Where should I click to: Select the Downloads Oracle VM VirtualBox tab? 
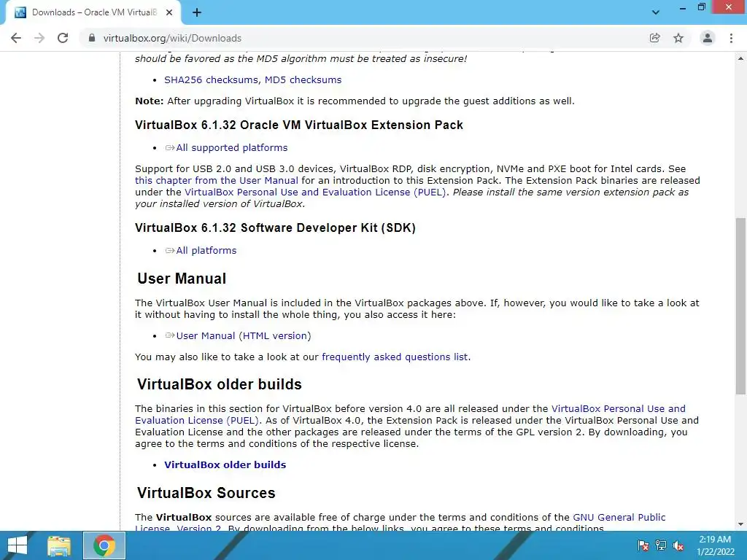click(93, 12)
